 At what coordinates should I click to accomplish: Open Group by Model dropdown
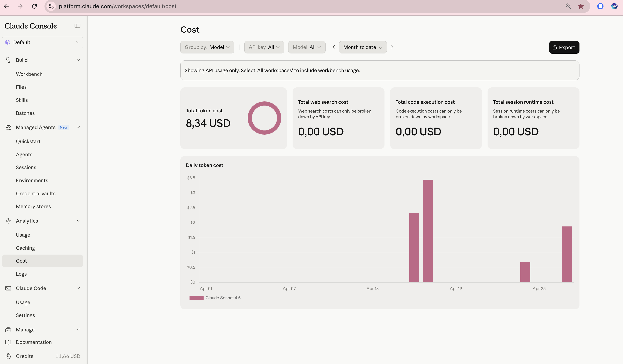point(207,47)
